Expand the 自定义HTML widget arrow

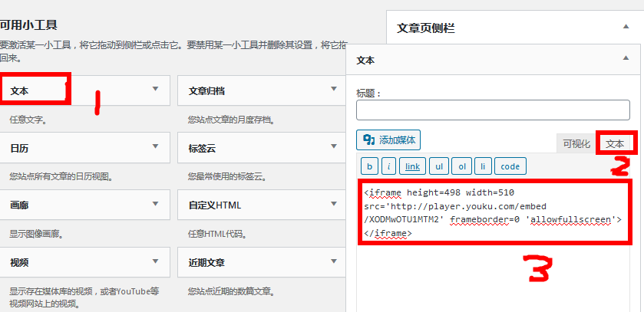pyautogui.click(x=333, y=204)
